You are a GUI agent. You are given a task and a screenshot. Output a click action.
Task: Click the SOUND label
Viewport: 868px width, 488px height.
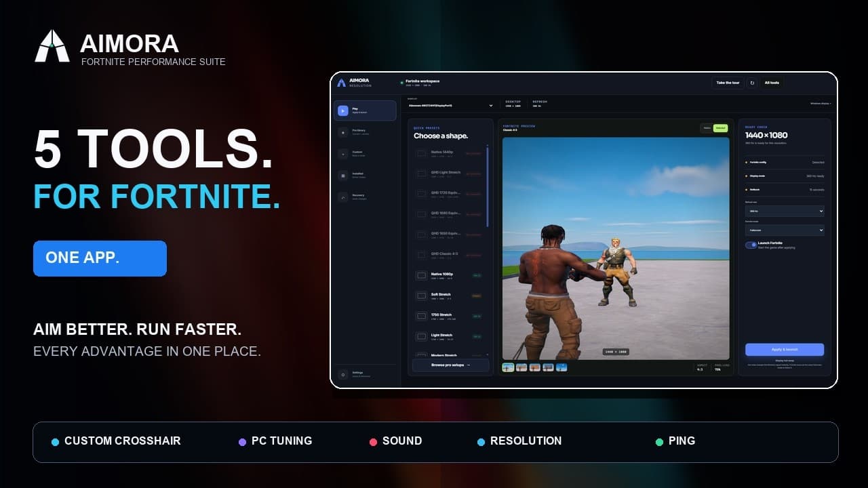pos(402,441)
